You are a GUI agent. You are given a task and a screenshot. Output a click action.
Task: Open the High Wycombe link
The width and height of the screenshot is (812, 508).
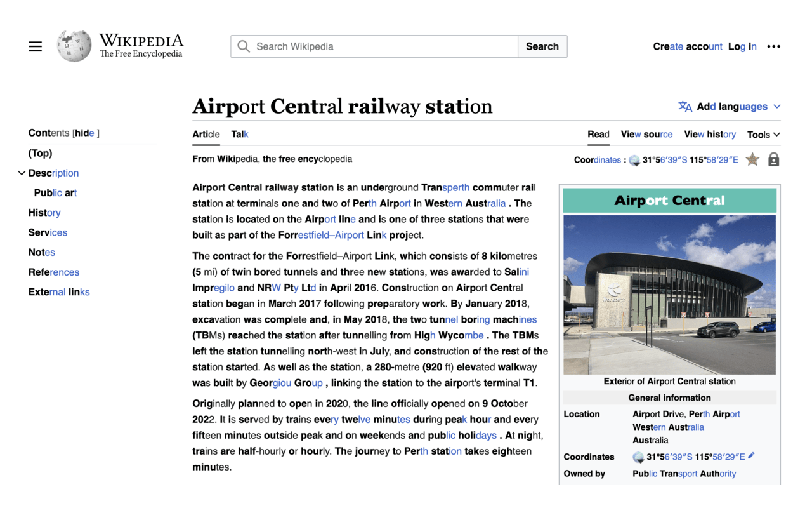[x=449, y=335]
